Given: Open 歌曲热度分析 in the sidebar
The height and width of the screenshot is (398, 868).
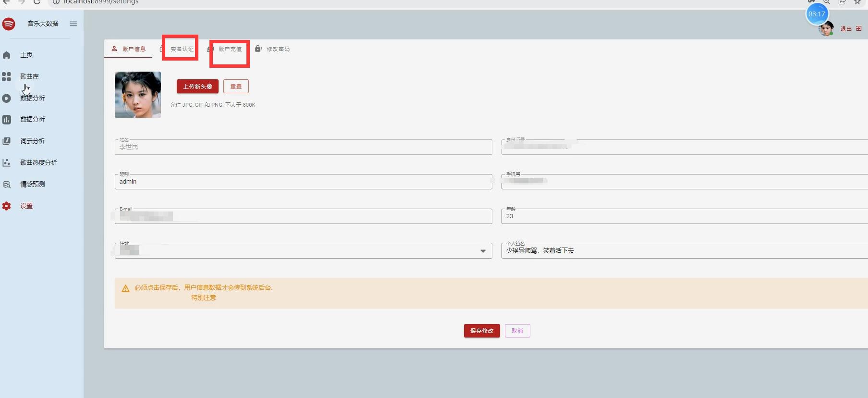Looking at the screenshot, I should tap(39, 162).
